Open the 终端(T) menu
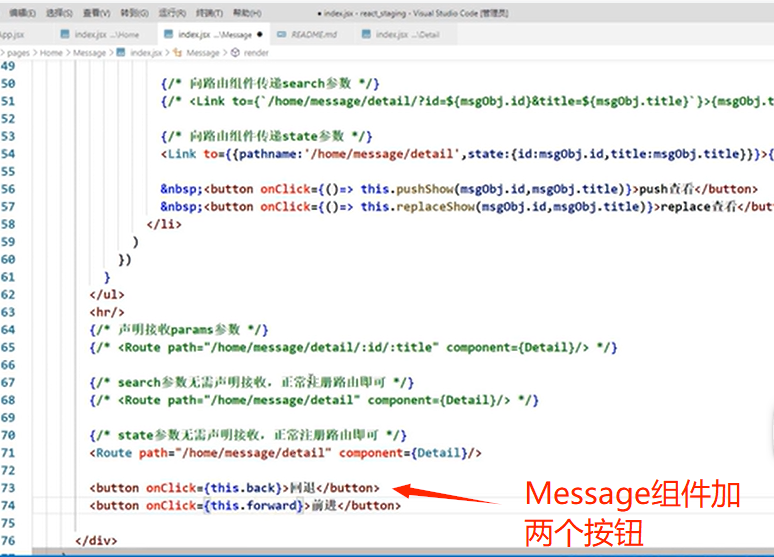The height and width of the screenshot is (557, 774). (x=209, y=13)
